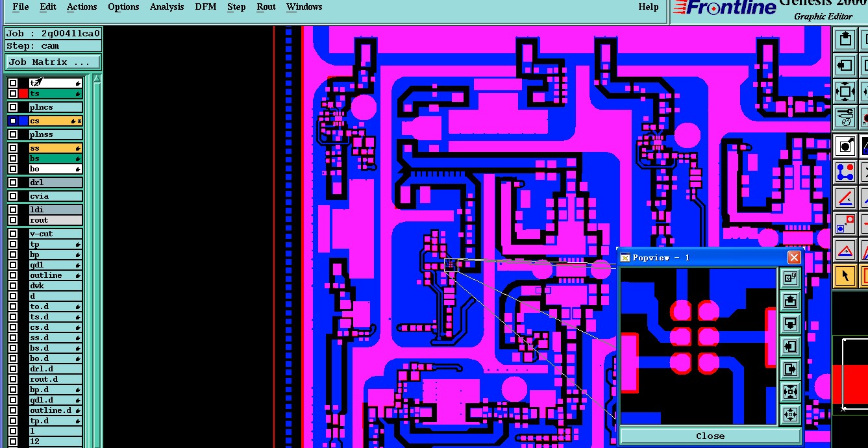Select the drl.d layer row

pos(56,369)
